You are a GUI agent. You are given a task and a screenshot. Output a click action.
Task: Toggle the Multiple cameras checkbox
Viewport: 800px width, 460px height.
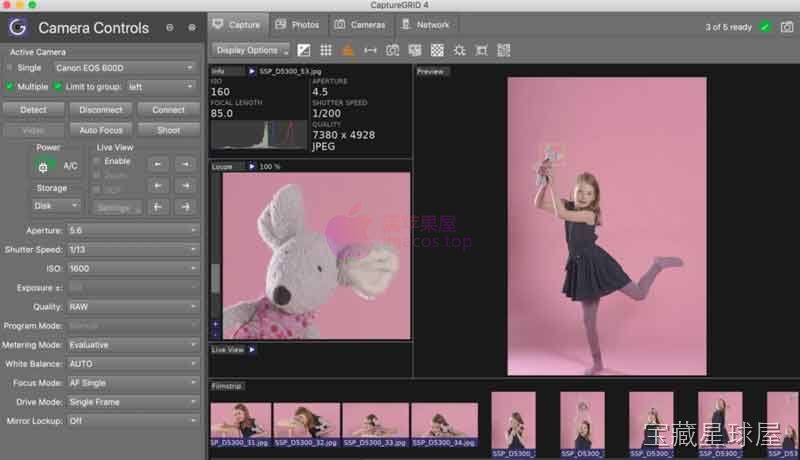pos(9,86)
